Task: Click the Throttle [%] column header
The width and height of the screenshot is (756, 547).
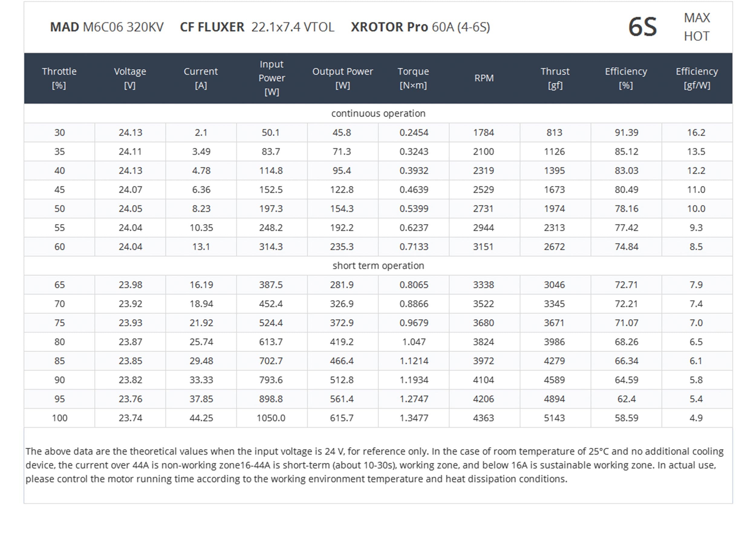Action: pos(59,78)
